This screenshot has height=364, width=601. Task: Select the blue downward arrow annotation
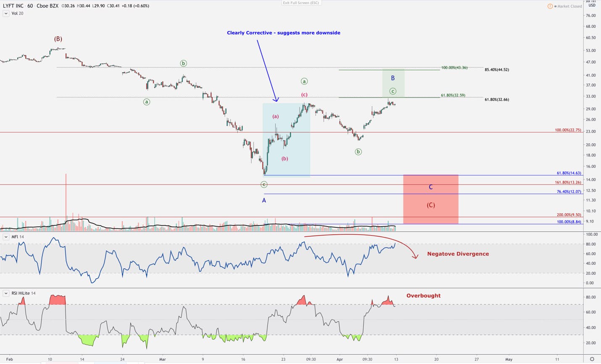(266, 71)
